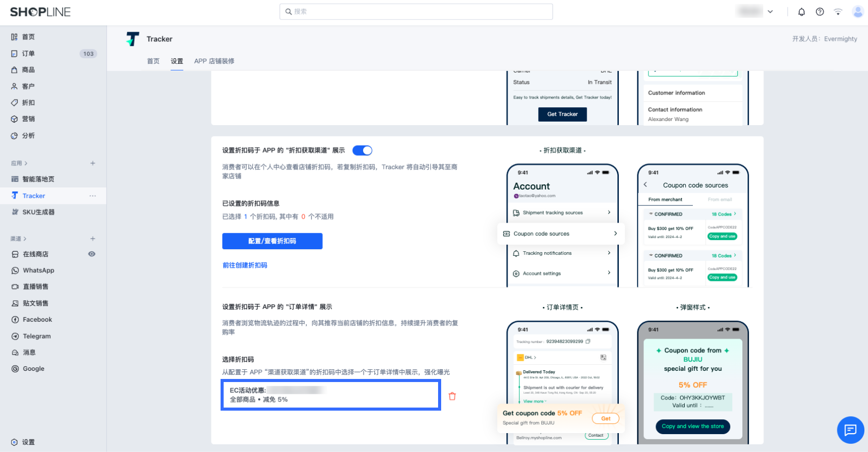Follow the 前往创建折扣码 link
Screen dimensions: 868x452
click(x=245, y=265)
